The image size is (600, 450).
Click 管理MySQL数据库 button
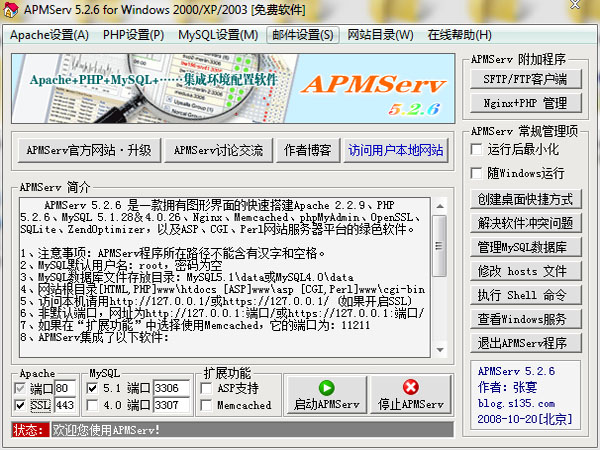[x=525, y=247]
